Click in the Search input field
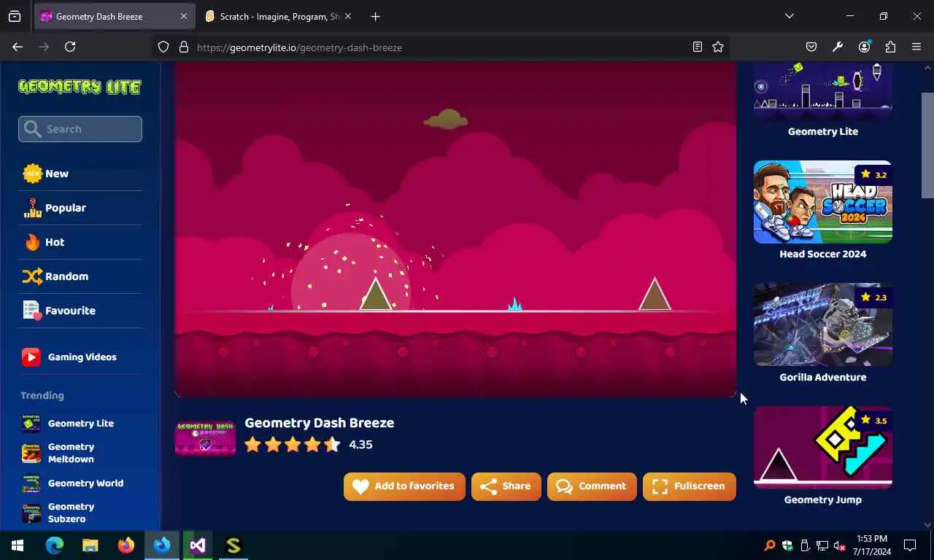The width and height of the screenshot is (934, 560). click(80, 129)
